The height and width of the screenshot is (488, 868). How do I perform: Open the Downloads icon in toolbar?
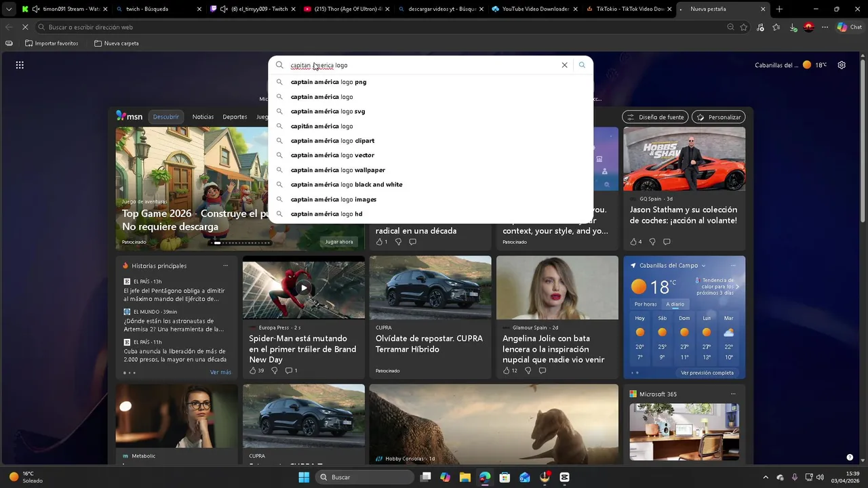click(x=792, y=27)
